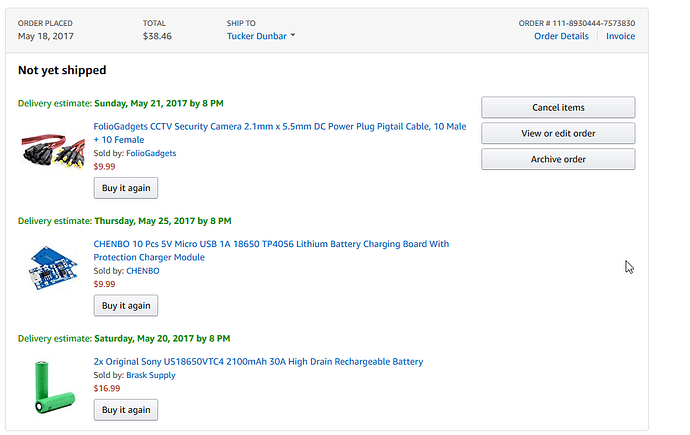Open the Order Details link
This screenshot has height=435, width=690.
pyautogui.click(x=561, y=36)
